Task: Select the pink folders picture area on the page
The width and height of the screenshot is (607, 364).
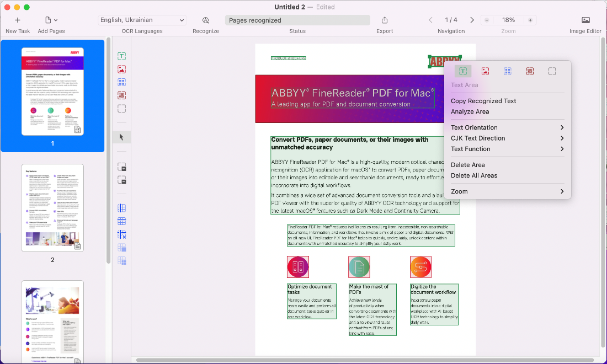Action: [297, 267]
